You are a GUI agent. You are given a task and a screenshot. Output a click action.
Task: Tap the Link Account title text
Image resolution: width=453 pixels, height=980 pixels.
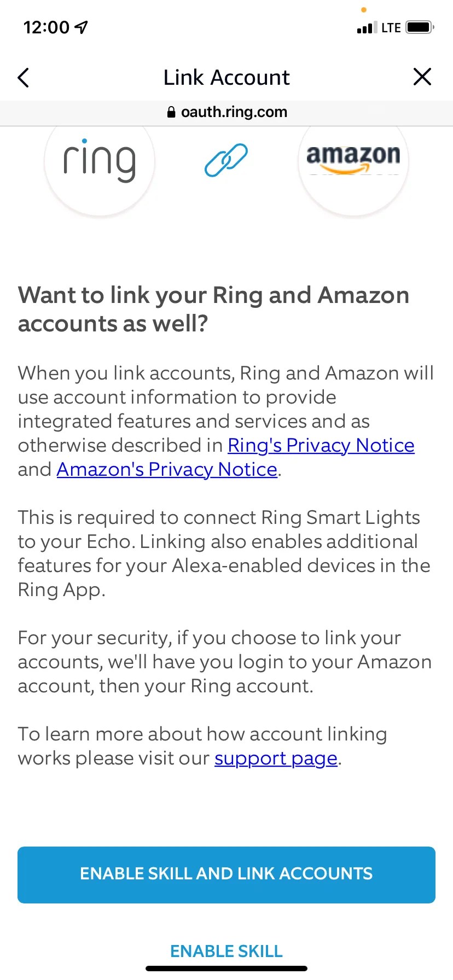click(226, 77)
